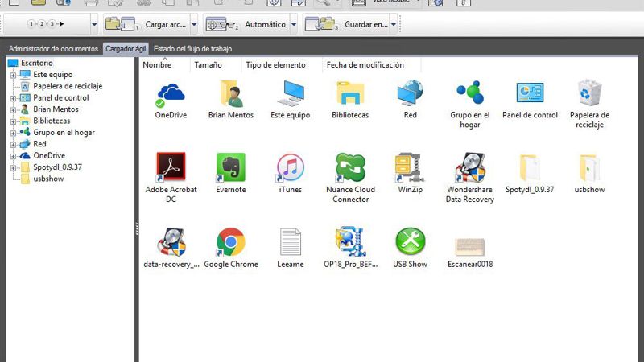Select Escritorio root in the folder tree
This screenshot has width=644, height=362.
(37, 63)
